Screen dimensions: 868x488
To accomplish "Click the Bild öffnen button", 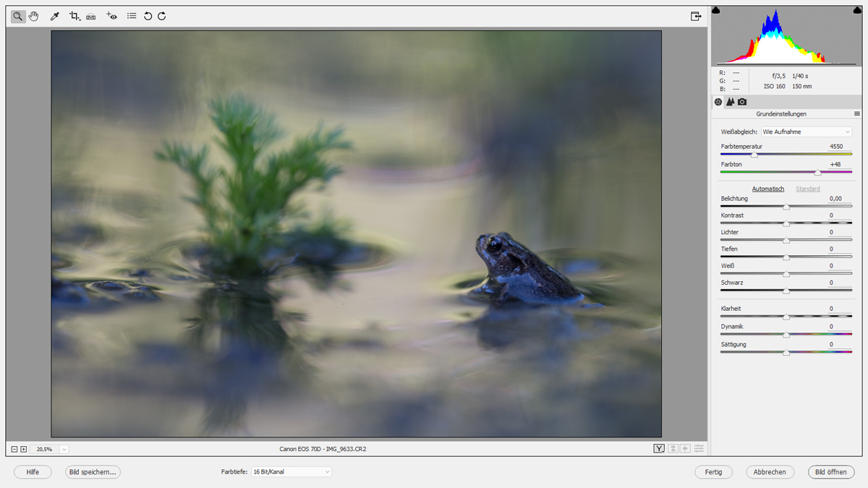I will (831, 472).
